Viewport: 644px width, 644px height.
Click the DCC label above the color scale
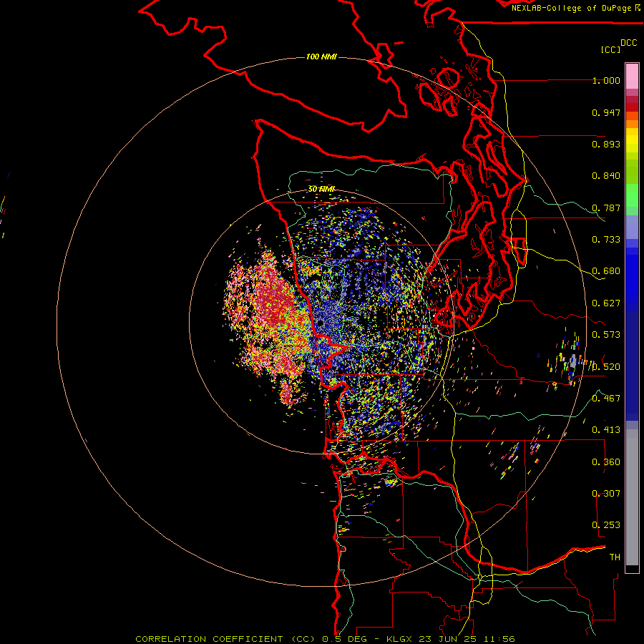(629, 43)
